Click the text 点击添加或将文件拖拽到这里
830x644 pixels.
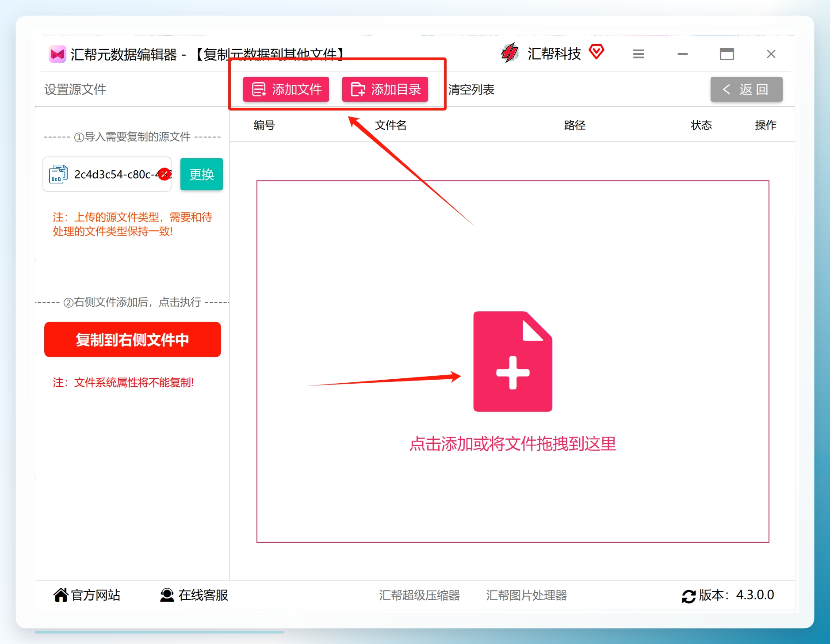[513, 444]
